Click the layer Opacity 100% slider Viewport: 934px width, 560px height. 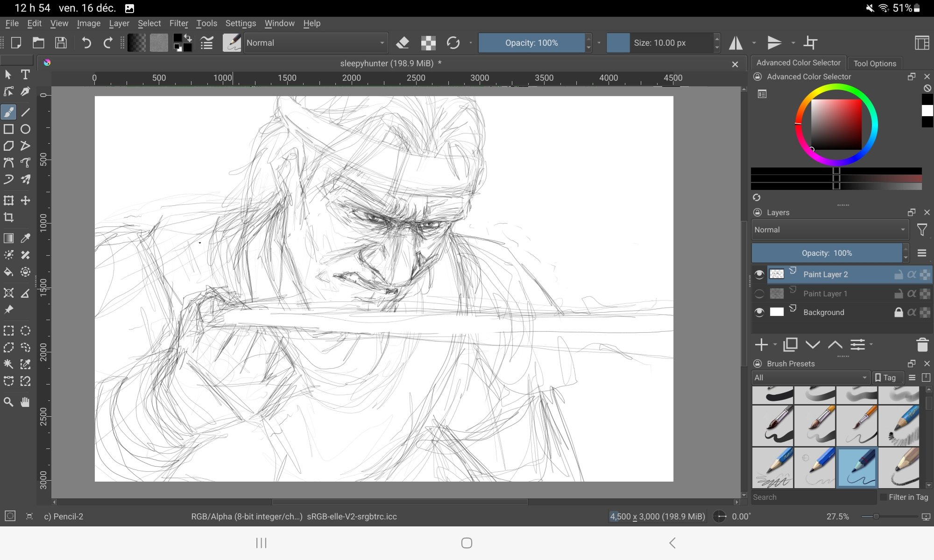coord(827,253)
